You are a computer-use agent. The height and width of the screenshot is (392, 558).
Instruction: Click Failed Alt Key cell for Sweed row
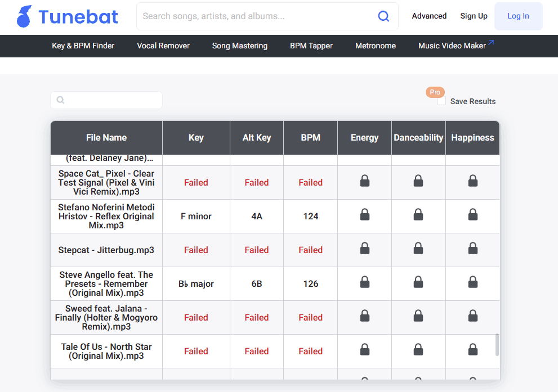pyautogui.click(x=257, y=317)
